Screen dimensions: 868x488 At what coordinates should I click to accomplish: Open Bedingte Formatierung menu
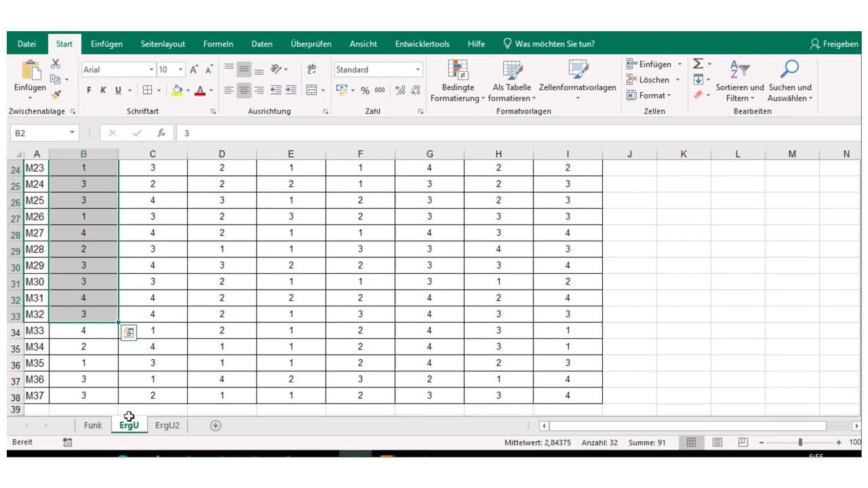[458, 82]
